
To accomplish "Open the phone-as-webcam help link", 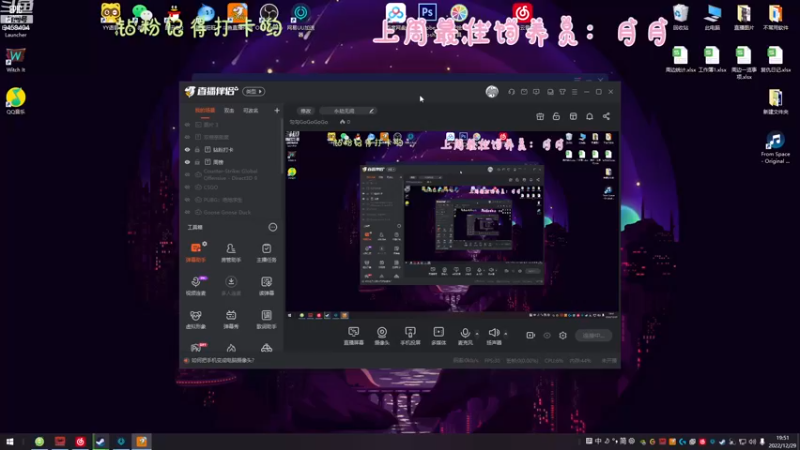I will pyautogui.click(x=222, y=360).
